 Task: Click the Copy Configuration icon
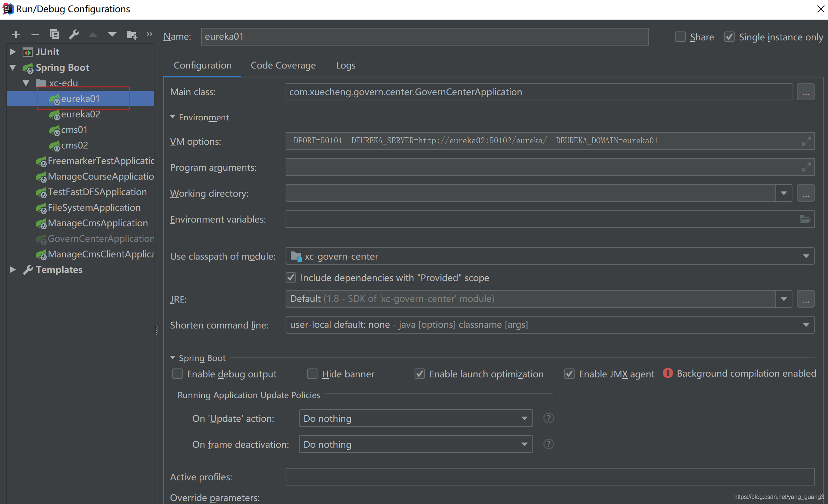click(54, 35)
